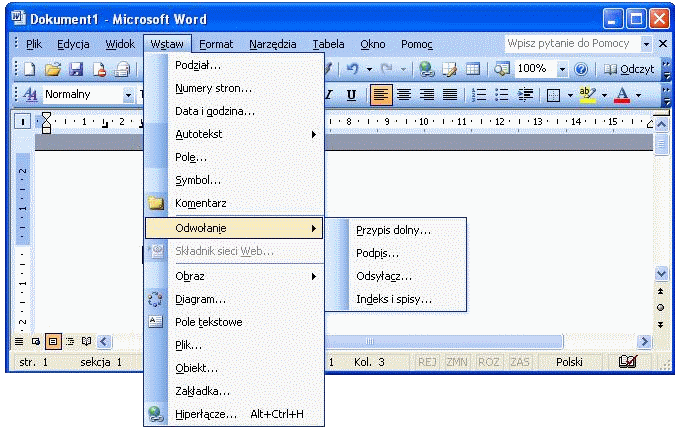Toggle Align Right paragraph alignment
The image size is (675, 435).
[x=427, y=94]
